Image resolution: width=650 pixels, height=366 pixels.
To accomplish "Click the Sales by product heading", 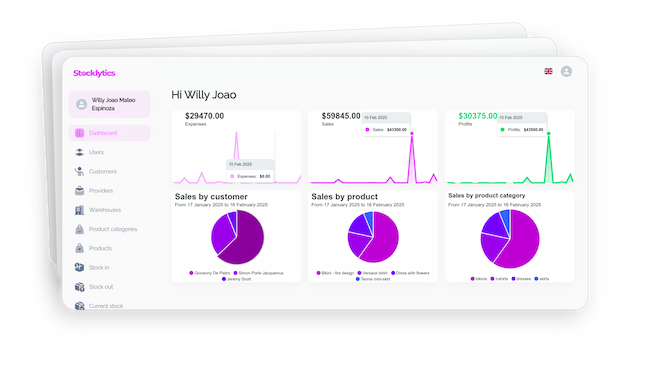I will click(344, 196).
